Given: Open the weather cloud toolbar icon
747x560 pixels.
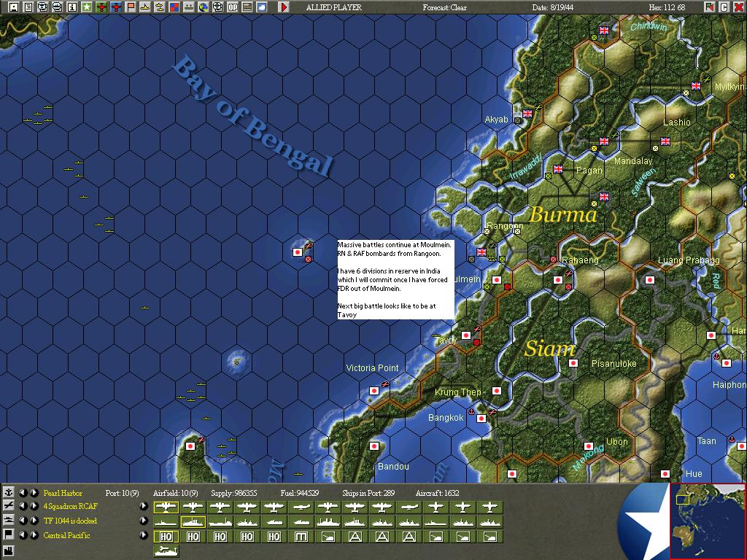Looking at the screenshot, I should tap(262, 7).
